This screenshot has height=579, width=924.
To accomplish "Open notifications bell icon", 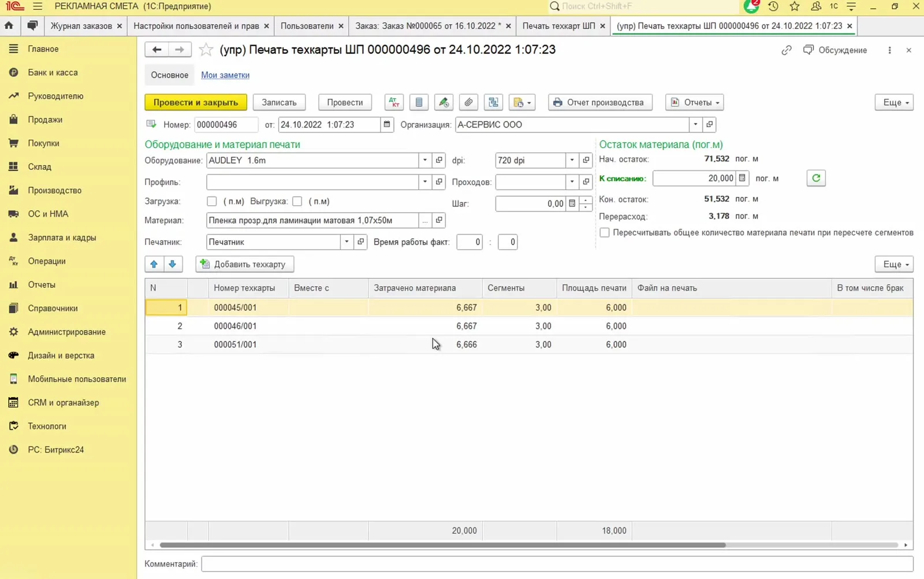I will click(x=751, y=6).
